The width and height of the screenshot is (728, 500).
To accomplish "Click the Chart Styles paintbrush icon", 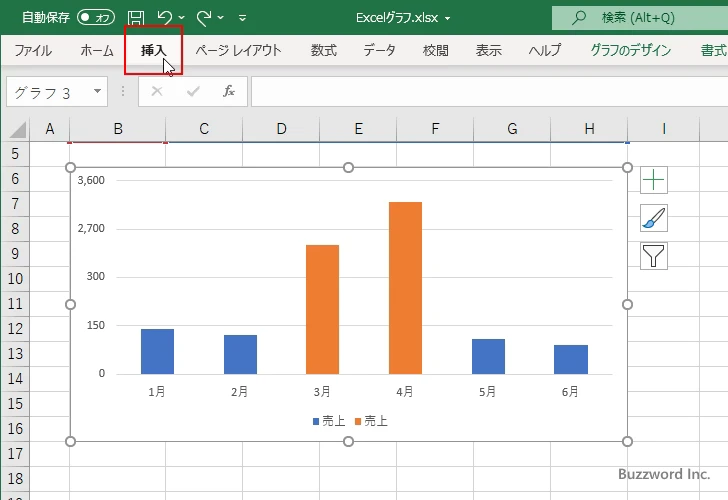I will 654,218.
